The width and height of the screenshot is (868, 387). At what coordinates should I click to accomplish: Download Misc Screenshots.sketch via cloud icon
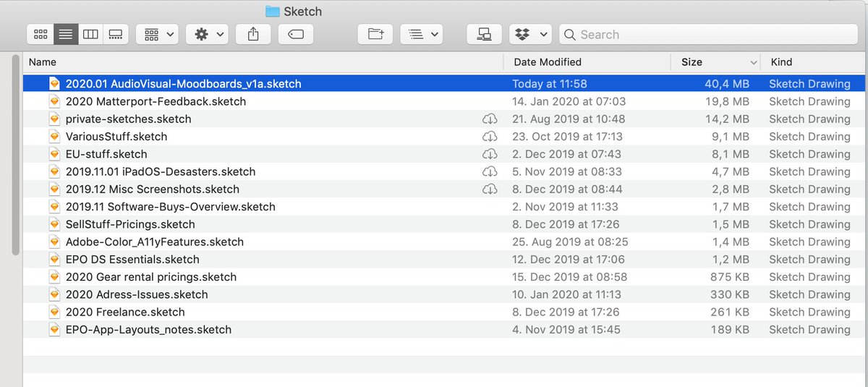pyautogui.click(x=490, y=189)
